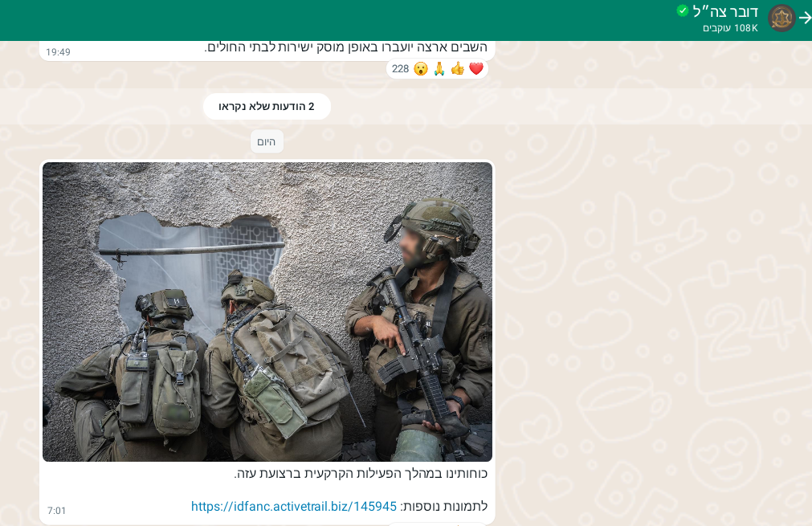Click the thumbs up reaction
Screen dimensions: 812x526
click(457, 68)
